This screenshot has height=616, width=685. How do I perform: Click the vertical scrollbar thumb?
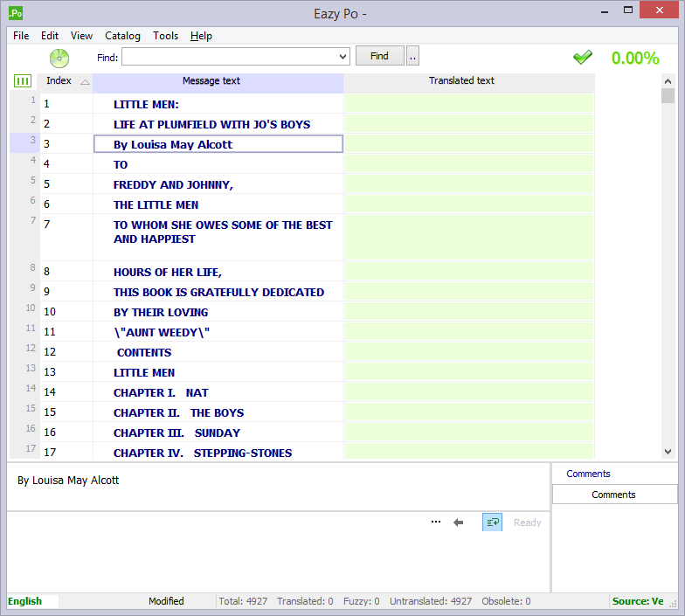pyautogui.click(x=668, y=96)
